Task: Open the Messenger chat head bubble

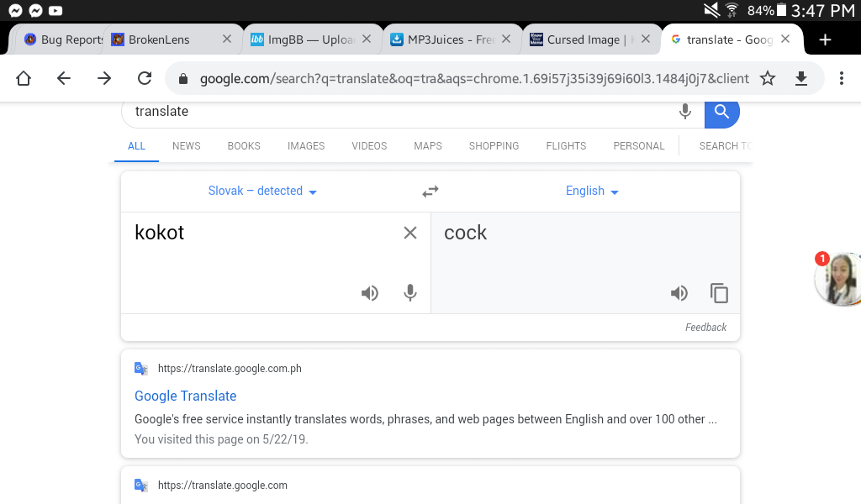Action: point(838,279)
